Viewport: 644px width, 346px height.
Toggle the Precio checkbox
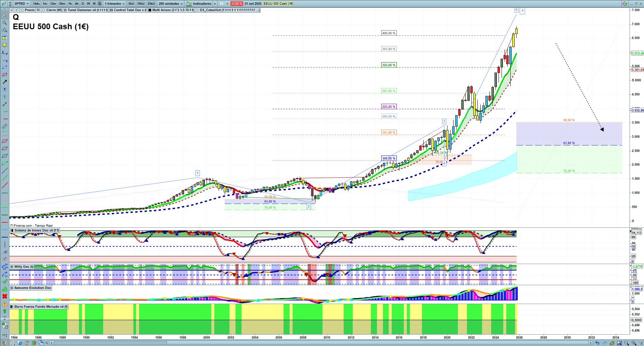pyautogui.click(x=22, y=10)
